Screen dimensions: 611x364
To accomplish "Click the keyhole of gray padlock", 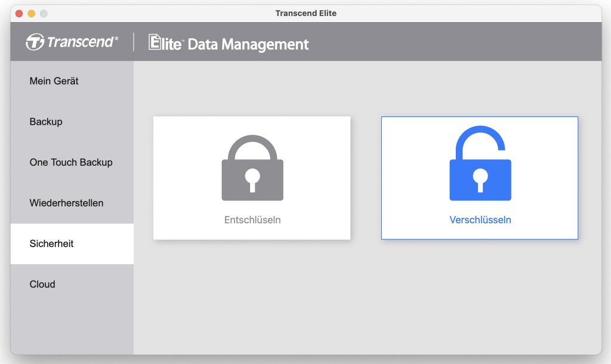I will click(x=252, y=180).
